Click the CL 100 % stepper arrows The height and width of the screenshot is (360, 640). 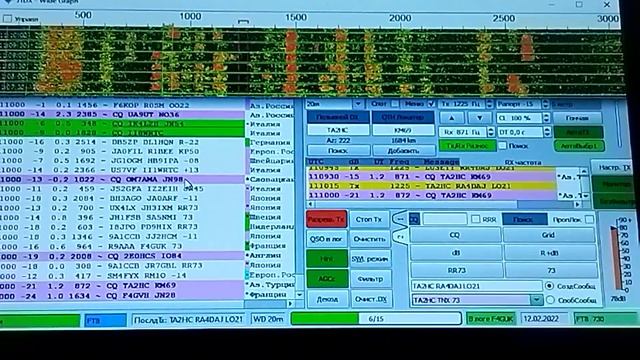[x=547, y=118]
